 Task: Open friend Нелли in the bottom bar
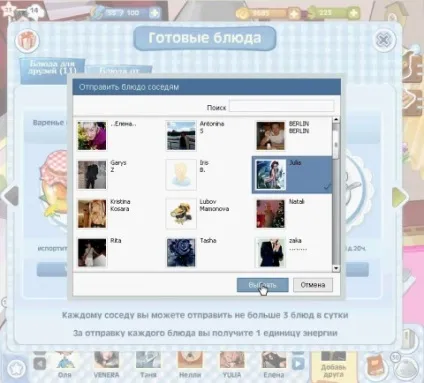click(190, 364)
